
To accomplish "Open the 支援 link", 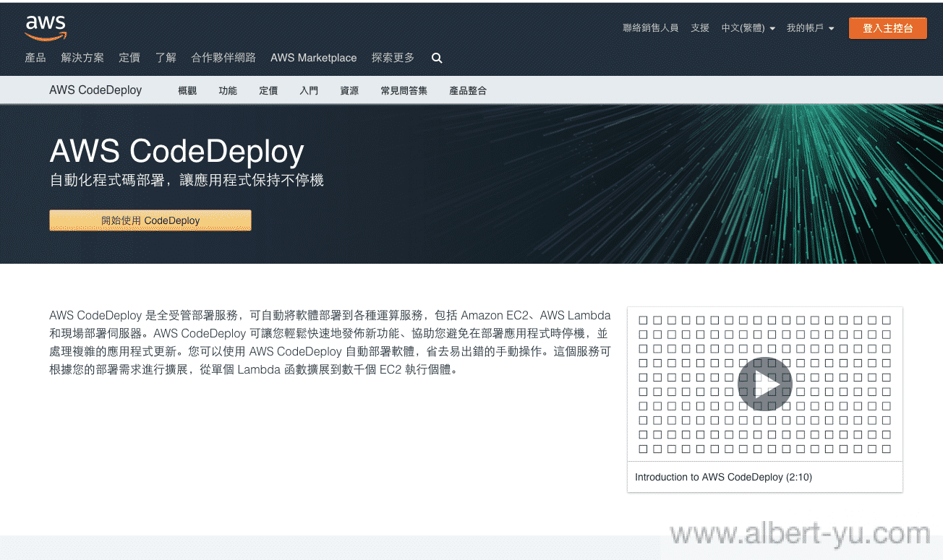I will pyautogui.click(x=700, y=28).
